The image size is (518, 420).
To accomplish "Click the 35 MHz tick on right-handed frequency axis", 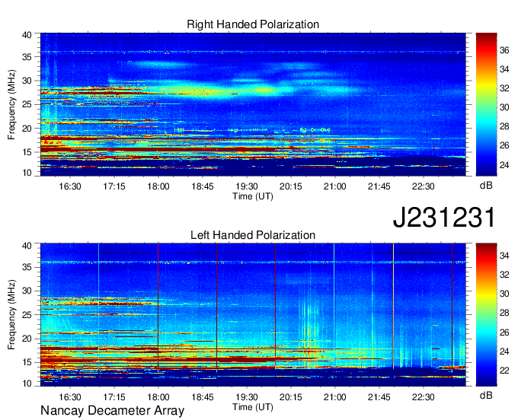I will pyautogui.click(x=27, y=57).
